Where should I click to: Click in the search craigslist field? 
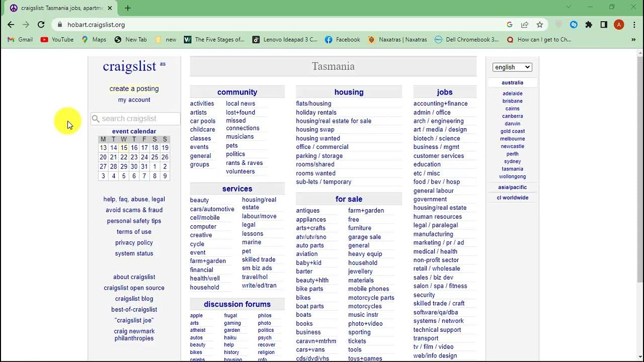click(x=135, y=119)
